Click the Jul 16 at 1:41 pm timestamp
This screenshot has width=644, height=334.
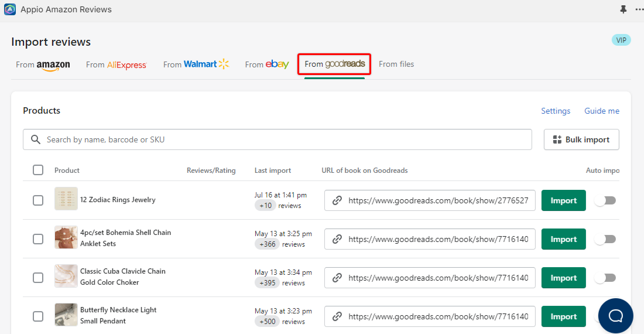(280, 195)
